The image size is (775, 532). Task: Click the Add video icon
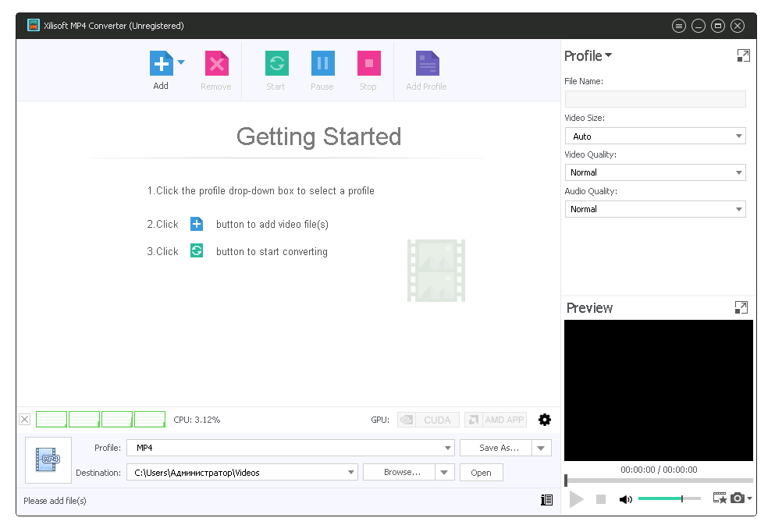tap(160, 62)
